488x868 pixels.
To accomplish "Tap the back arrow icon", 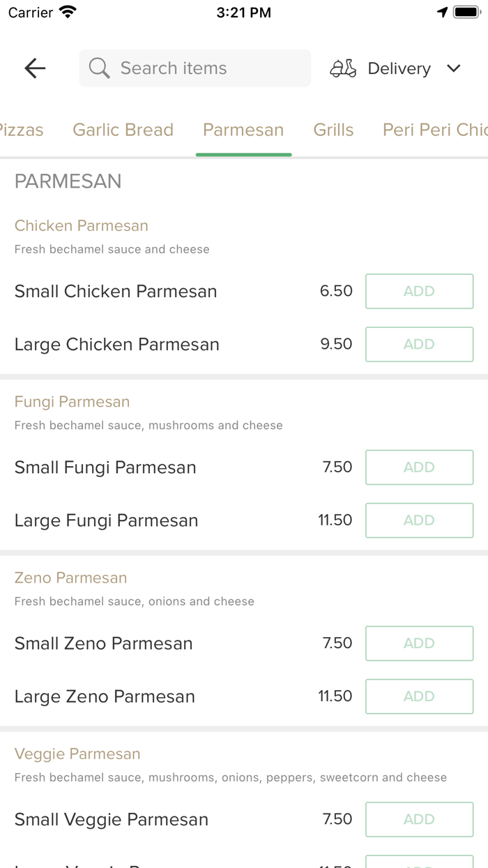I will coord(35,68).
